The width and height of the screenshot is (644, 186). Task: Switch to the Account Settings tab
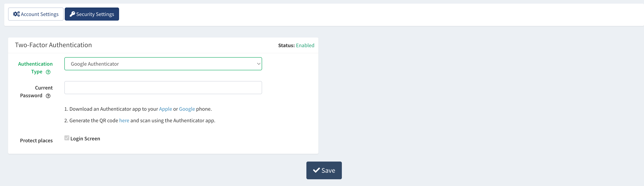[36, 14]
